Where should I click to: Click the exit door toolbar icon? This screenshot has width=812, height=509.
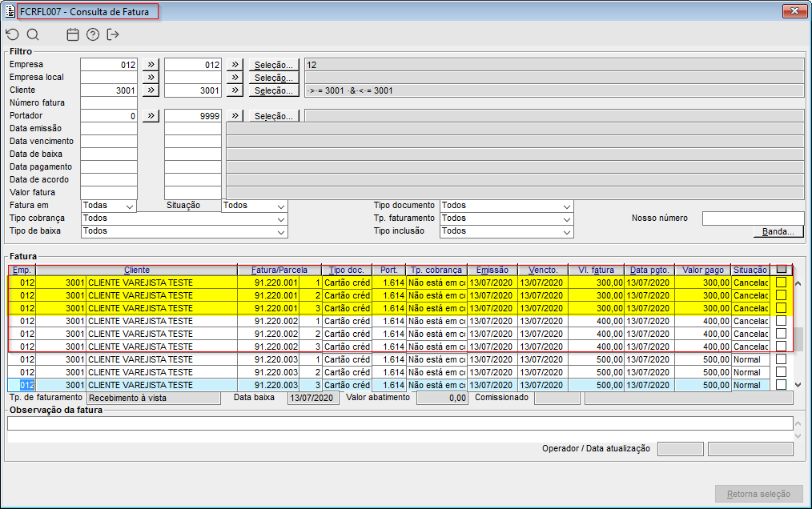pos(112,34)
